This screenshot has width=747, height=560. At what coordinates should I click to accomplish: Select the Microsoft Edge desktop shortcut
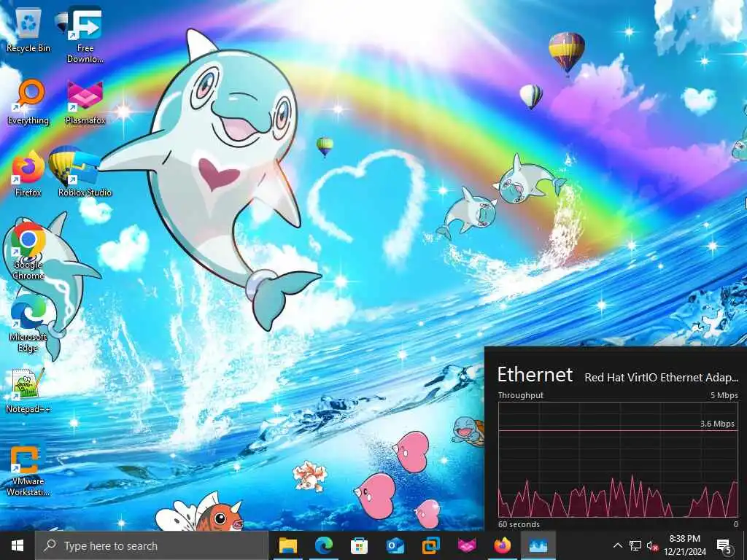pyautogui.click(x=28, y=324)
